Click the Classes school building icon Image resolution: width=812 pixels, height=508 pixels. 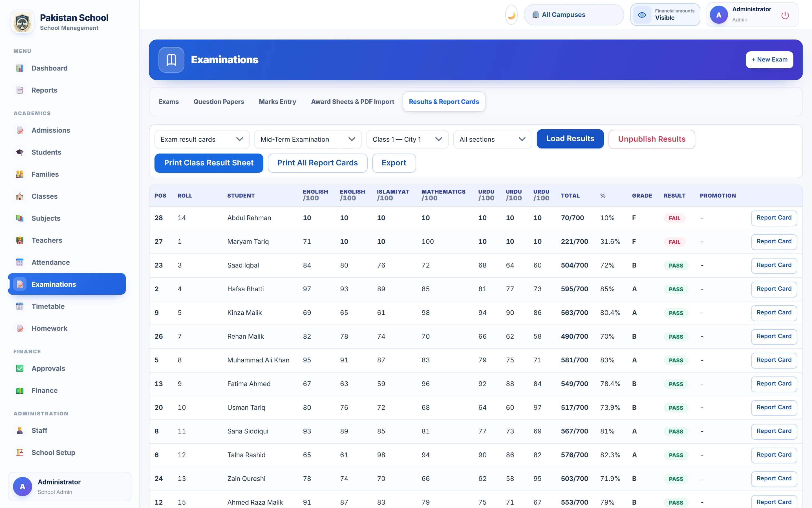tap(20, 196)
